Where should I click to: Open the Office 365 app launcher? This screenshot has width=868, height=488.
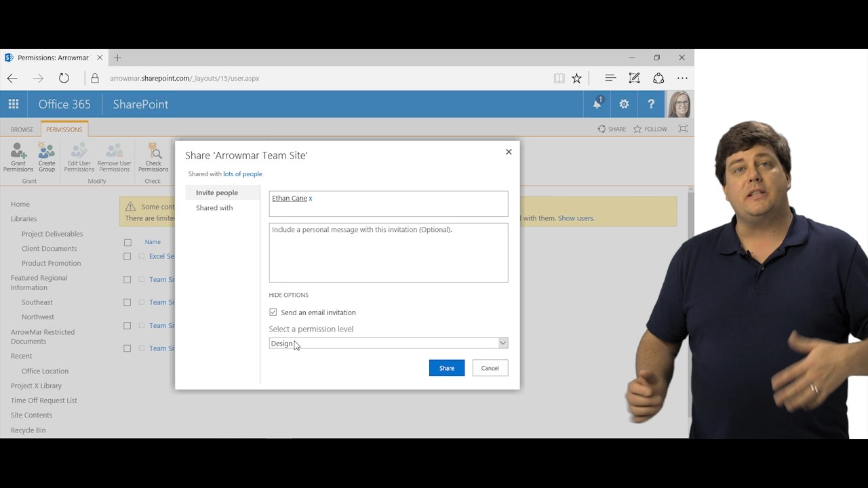[x=14, y=104]
